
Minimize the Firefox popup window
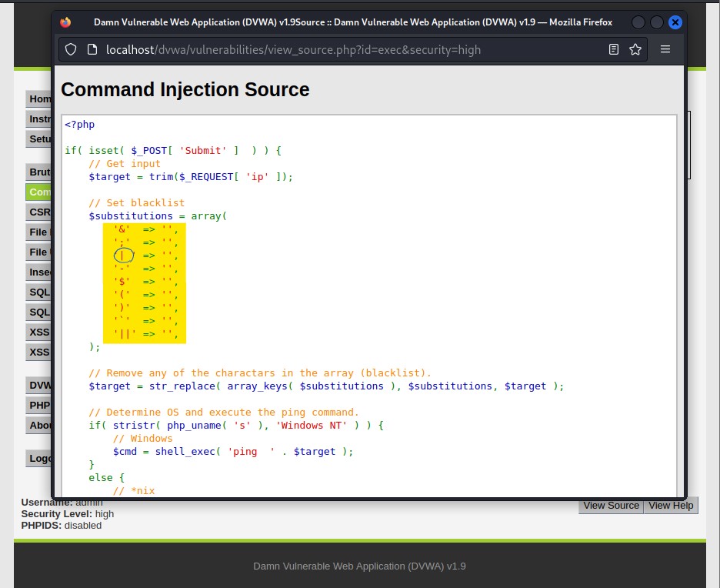[638, 22]
